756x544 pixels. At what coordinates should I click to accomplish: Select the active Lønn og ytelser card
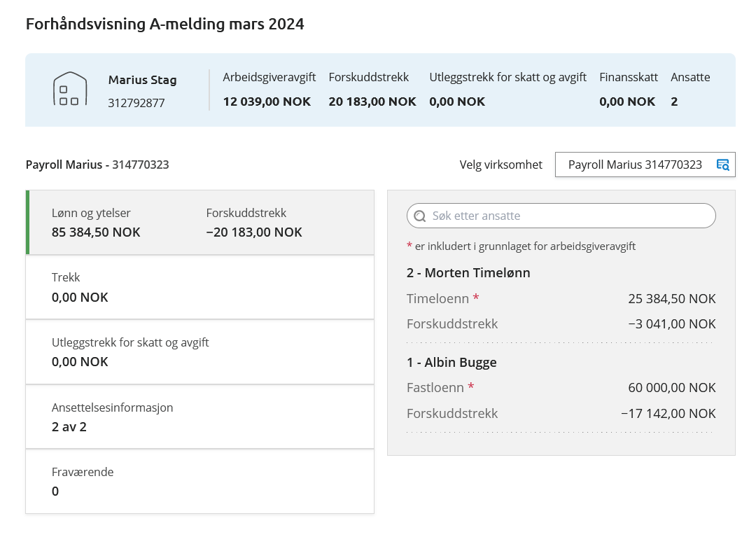[199, 222]
